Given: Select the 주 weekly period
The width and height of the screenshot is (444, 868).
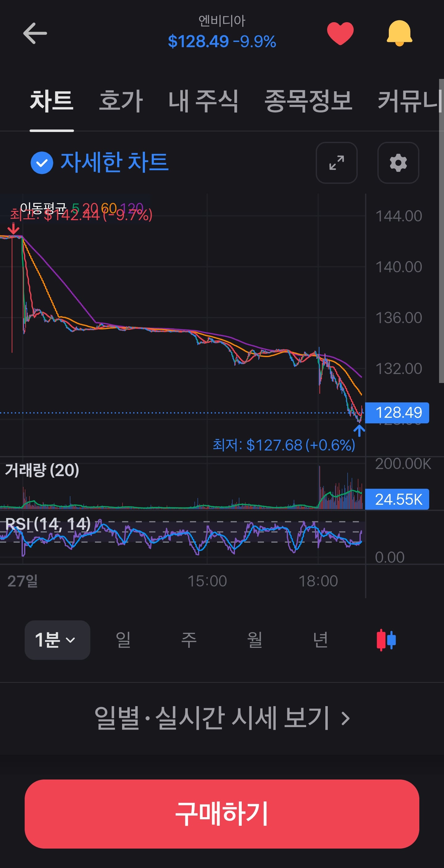Looking at the screenshot, I should point(189,640).
